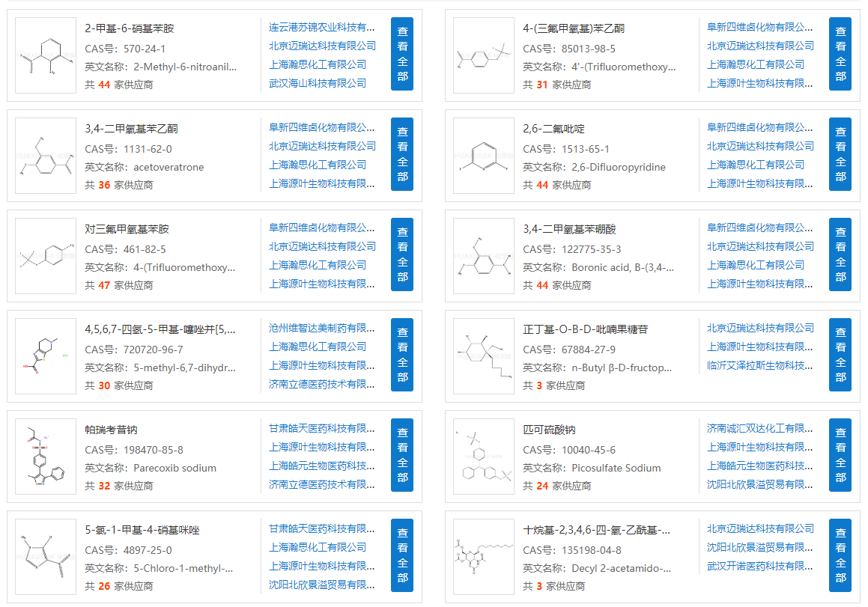Click supplier 连云港苏锦农业科技 link
Viewport: 868px width, 607px height.
[322, 27]
